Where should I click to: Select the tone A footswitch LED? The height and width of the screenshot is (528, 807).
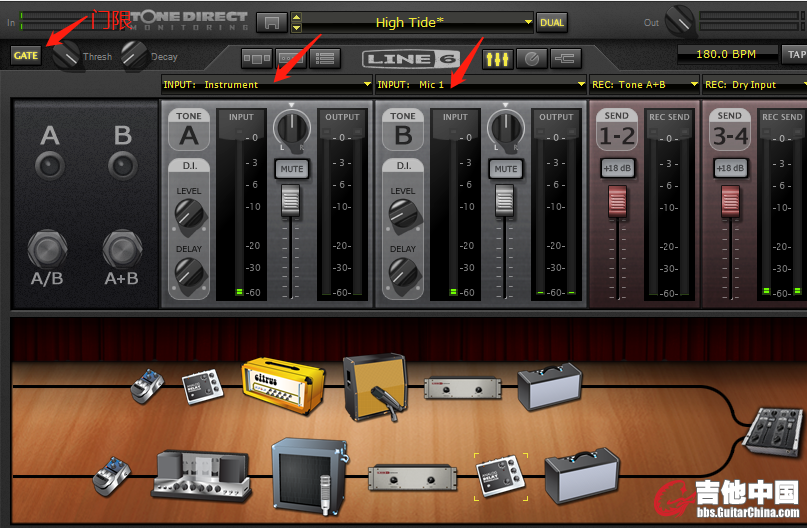coord(50,166)
